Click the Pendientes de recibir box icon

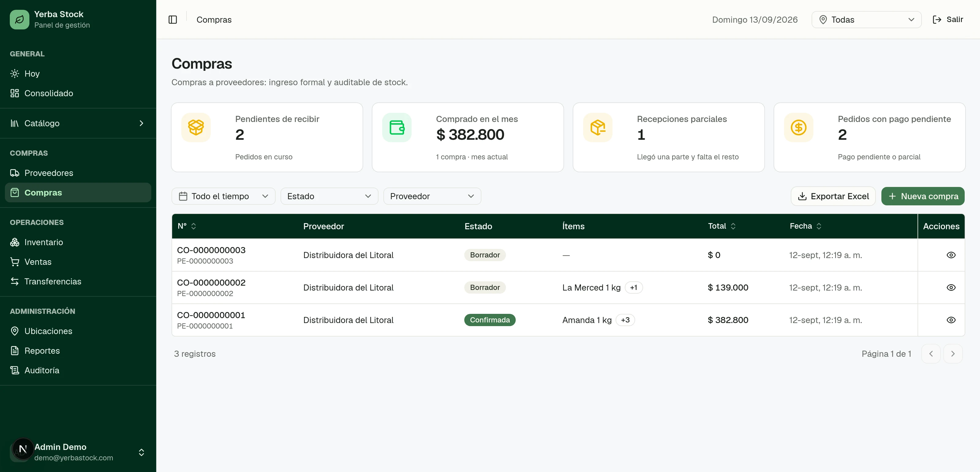(196, 128)
